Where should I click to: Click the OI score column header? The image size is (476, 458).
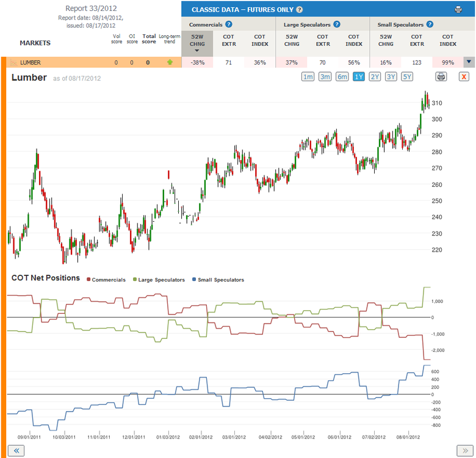point(132,38)
